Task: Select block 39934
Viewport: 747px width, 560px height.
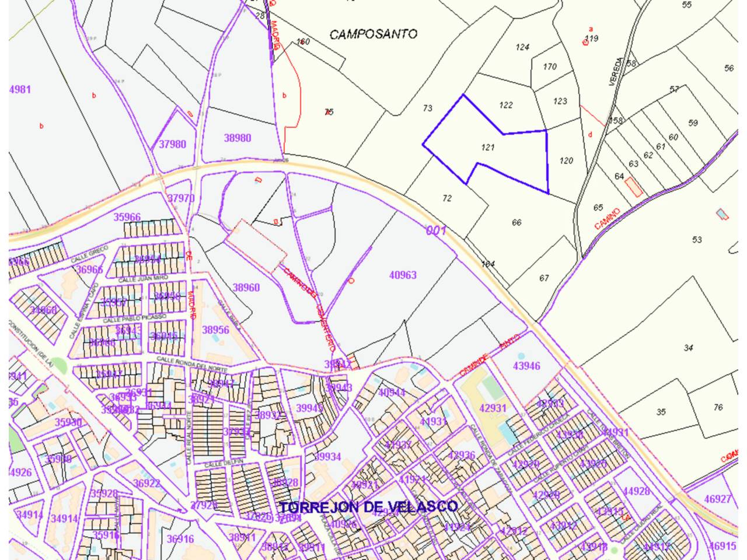Action: [x=327, y=457]
